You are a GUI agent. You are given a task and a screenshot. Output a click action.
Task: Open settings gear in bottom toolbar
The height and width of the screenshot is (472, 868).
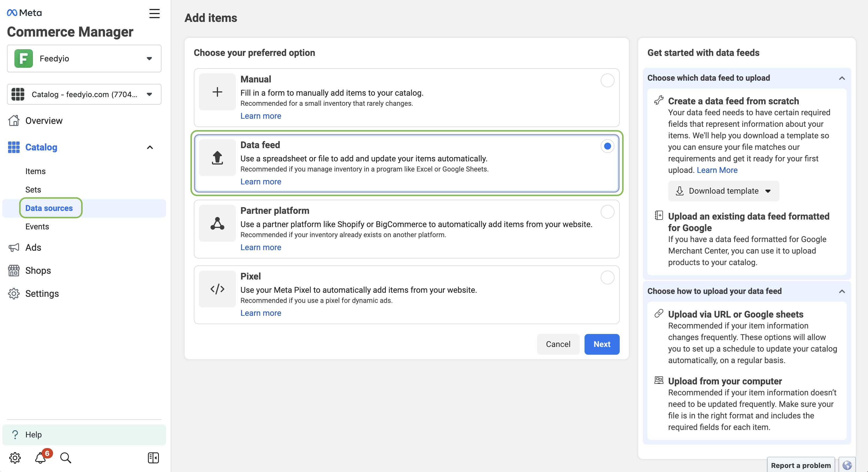click(x=15, y=458)
